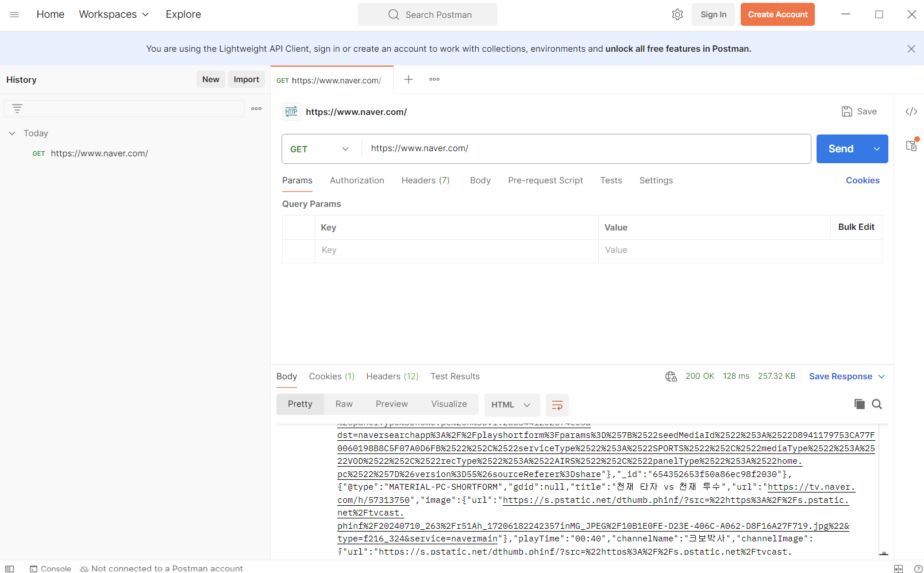Viewport: 924px width, 573px height.
Task: Switch to the Test Results tab
Action: [455, 376]
